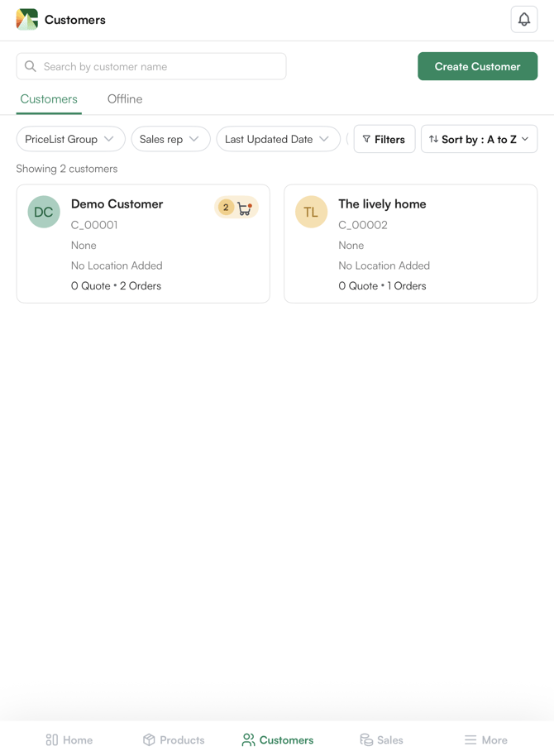Switch to the Offline tab
Viewport: 554px width, 756px height.
[125, 99]
